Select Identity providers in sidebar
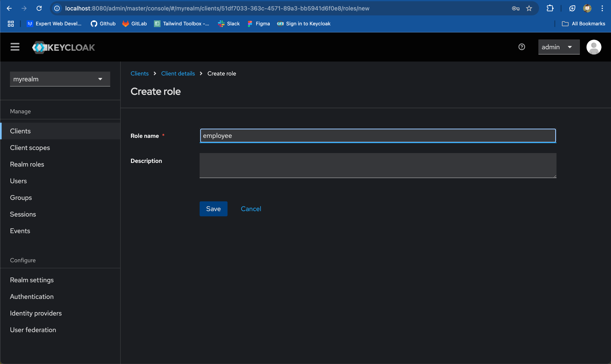Image resolution: width=611 pixels, height=364 pixels. click(x=36, y=313)
